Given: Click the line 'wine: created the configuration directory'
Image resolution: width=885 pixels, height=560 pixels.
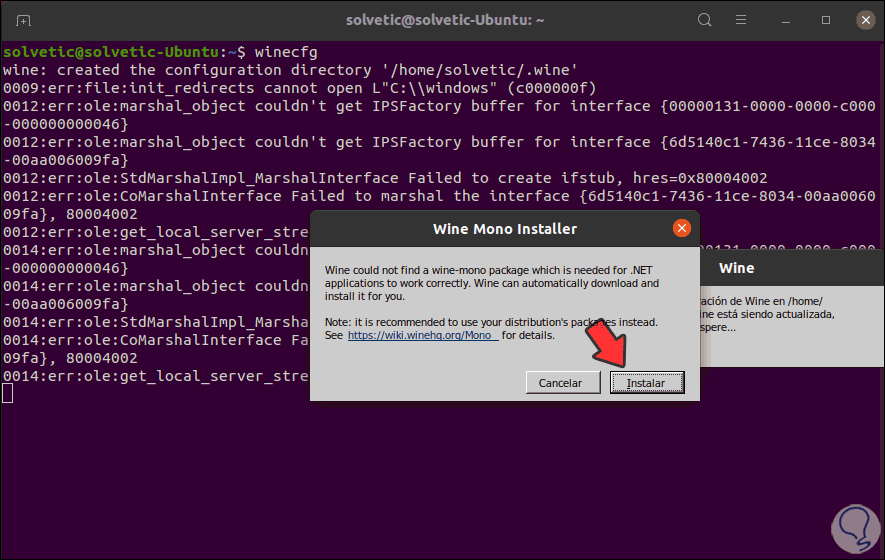Looking at the screenshot, I should pyautogui.click(x=290, y=70).
